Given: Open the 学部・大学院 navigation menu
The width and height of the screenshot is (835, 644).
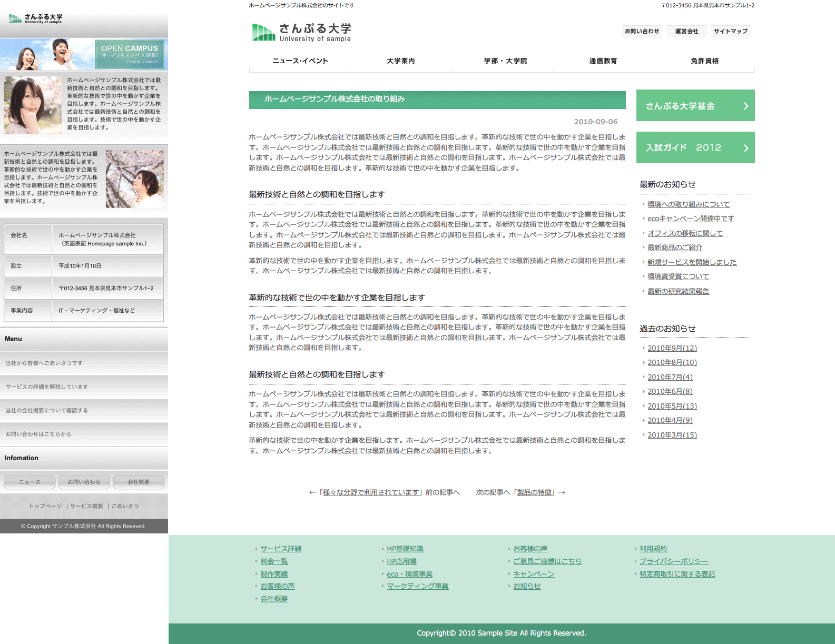Looking at the screenshot, I should tap(505, 61).
